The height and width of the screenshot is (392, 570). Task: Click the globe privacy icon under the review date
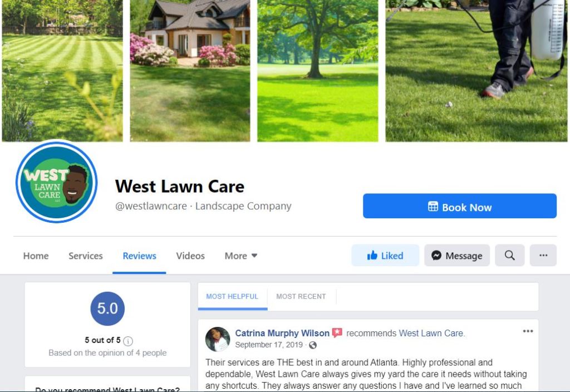[x=313, y=345]
